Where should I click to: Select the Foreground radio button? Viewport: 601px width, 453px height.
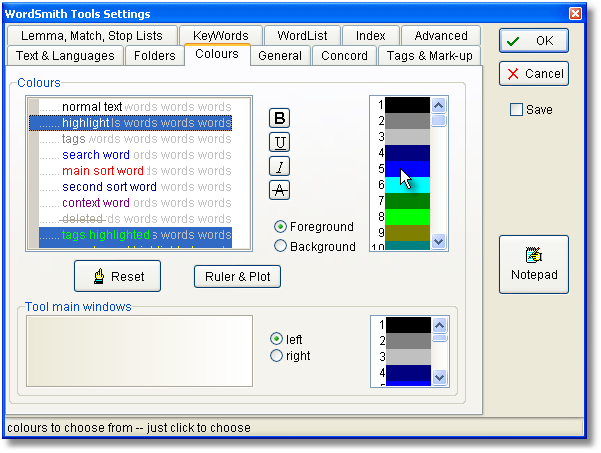tap(281, 227)
